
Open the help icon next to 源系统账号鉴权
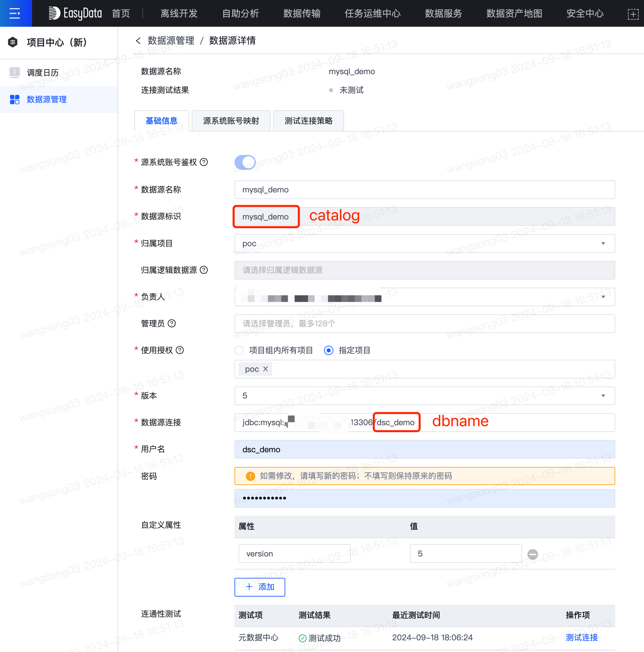tap(204, 162)
